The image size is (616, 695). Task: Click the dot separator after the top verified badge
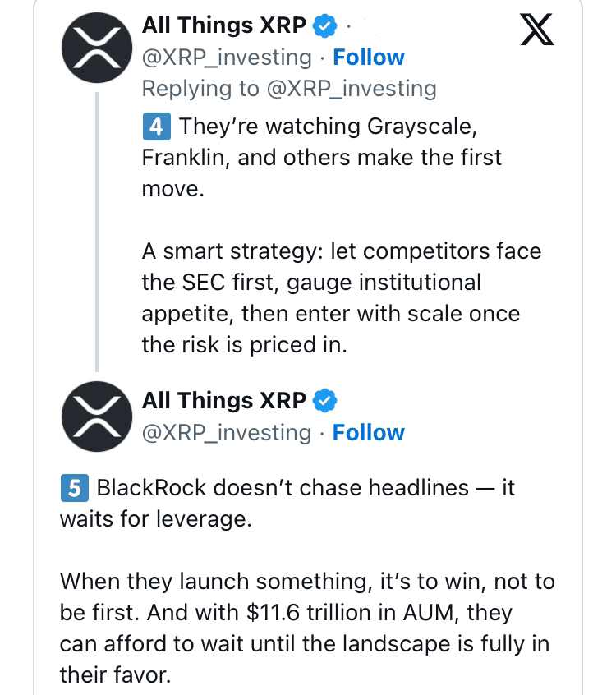350,26
